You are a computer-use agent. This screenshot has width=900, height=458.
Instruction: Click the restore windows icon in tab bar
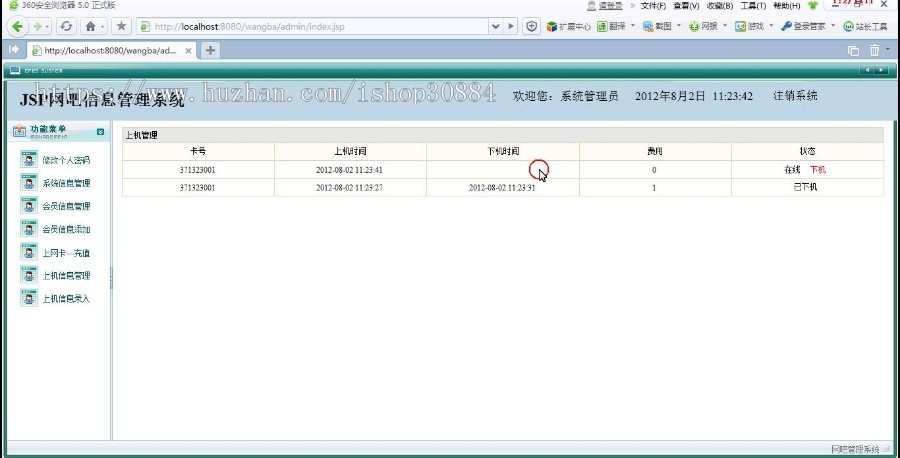(854, 51)
